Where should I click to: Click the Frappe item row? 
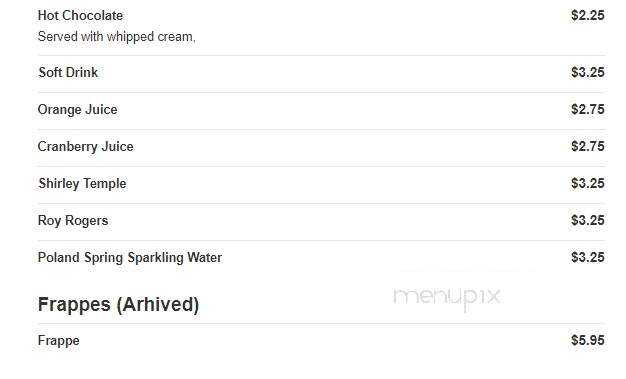pyautogui.click(x=321, y=341)
